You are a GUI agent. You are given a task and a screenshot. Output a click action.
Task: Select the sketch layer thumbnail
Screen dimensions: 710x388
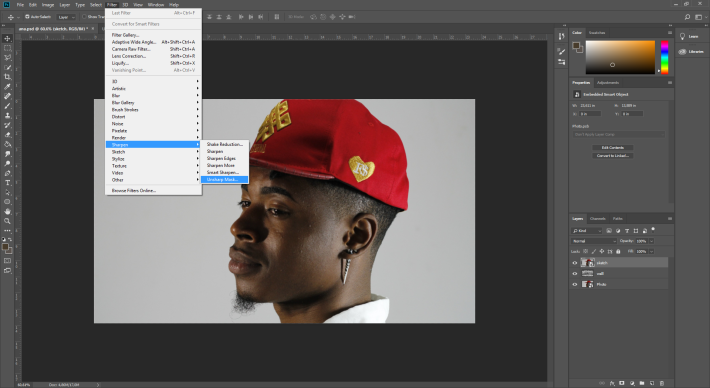click(587, 263)
